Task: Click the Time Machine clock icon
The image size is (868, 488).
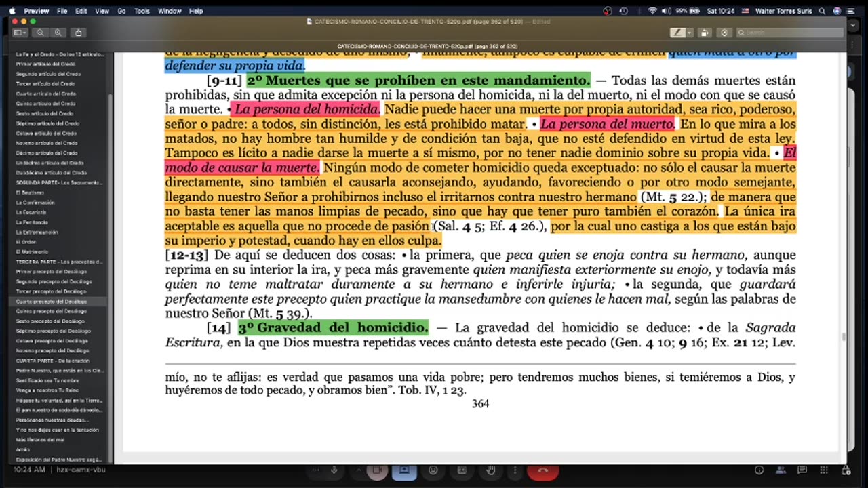Action: click(x=623, y=11)
